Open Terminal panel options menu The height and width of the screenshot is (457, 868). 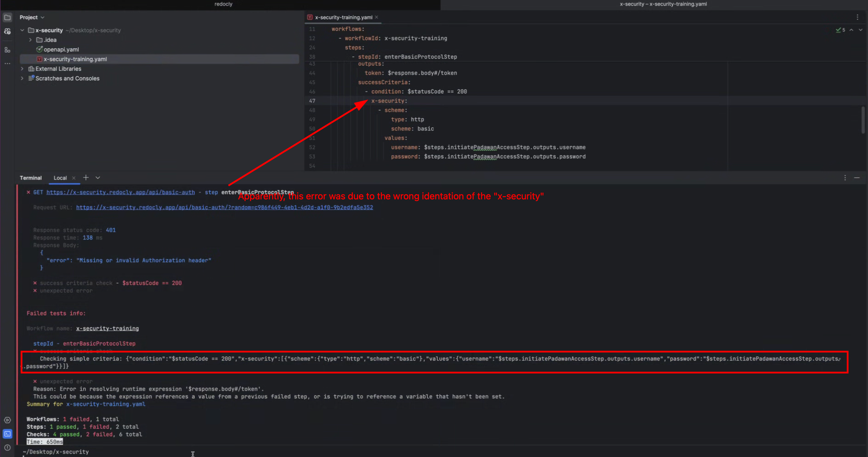[845, 178]
